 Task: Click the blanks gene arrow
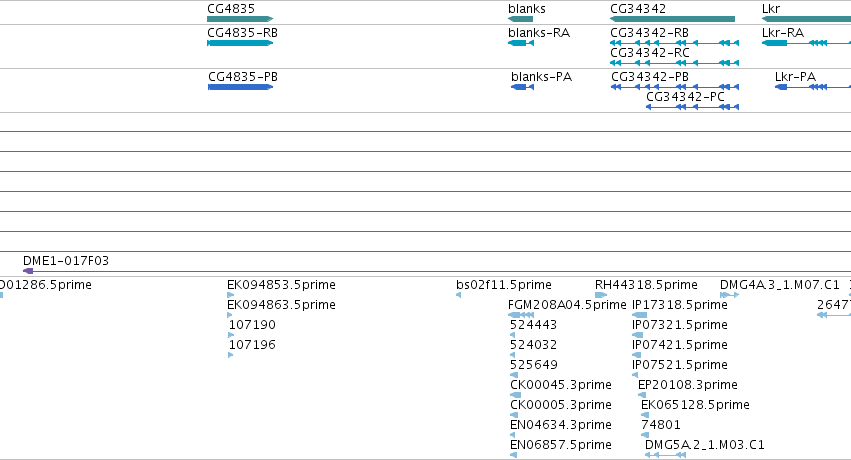pos(520,19)
